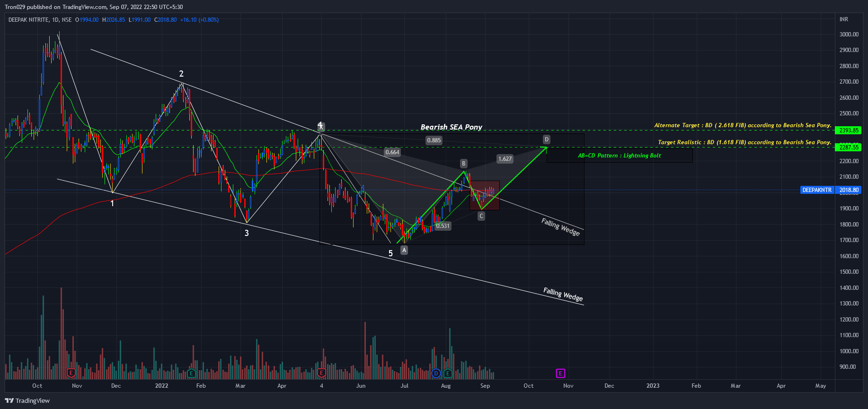868x409 pixels.
Task: Select the AB=CD Pattern Lightning Bolt text
Action: tap(620, 156)
